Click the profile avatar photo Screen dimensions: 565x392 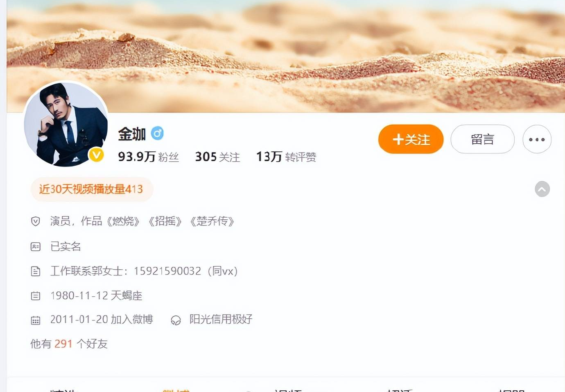click(x=66, y=124)
